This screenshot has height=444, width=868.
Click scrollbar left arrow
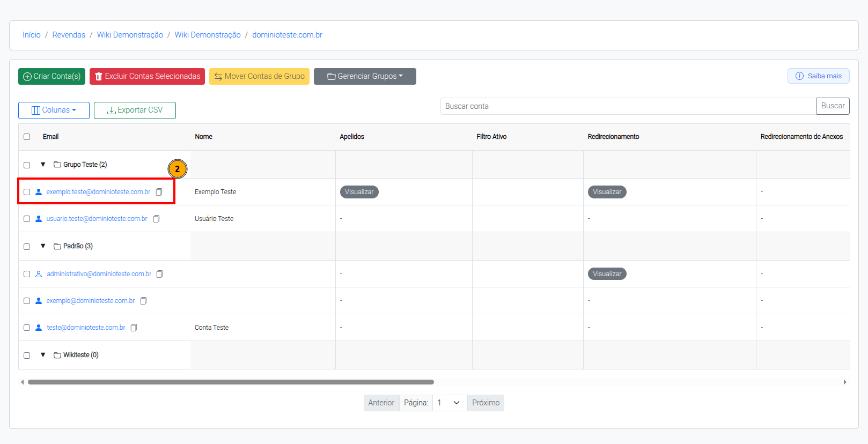pyautogui.click(x=22, y=382)
